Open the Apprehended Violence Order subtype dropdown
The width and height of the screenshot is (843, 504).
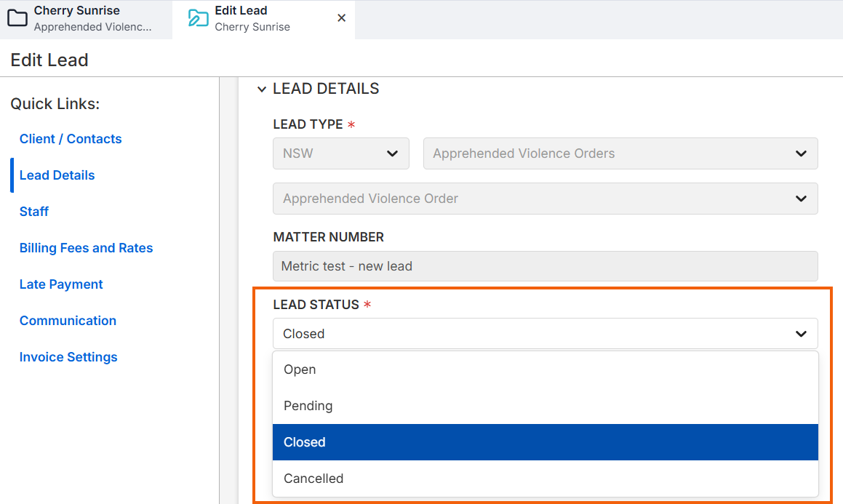point(545,199)
